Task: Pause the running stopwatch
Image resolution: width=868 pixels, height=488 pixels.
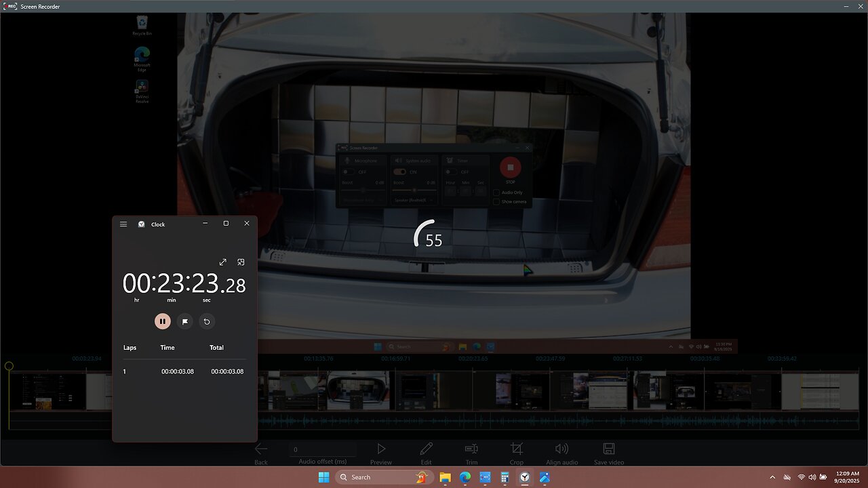Action: 163,321
